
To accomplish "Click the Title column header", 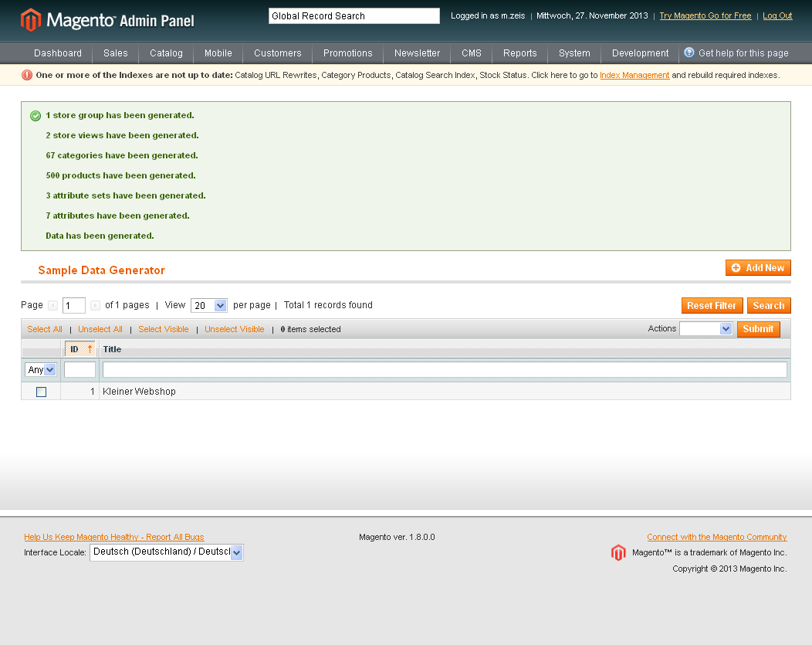I will pos(112,349).
